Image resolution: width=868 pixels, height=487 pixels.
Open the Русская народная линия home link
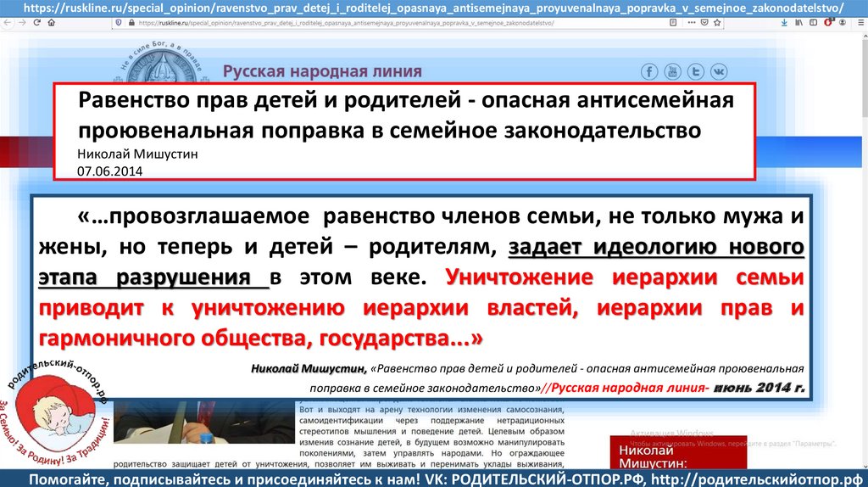coord(322,71)
